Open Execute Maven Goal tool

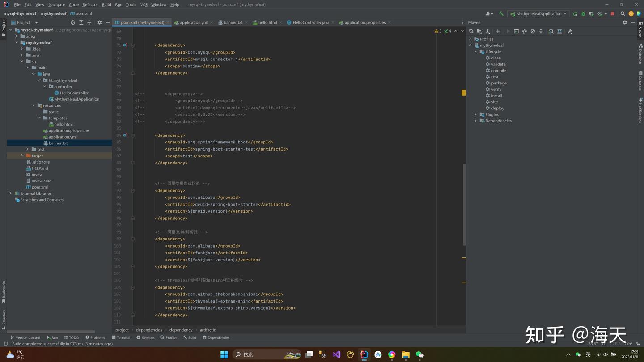pos(516,31)
